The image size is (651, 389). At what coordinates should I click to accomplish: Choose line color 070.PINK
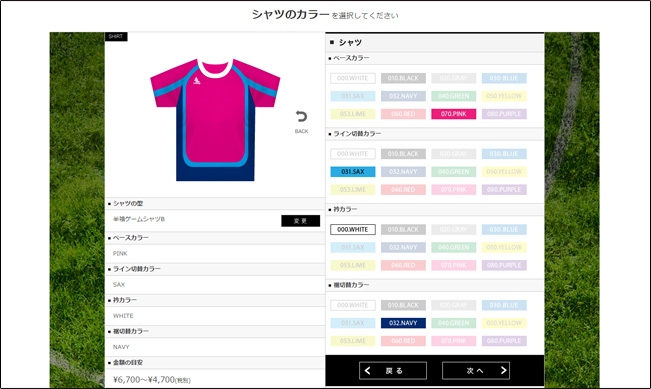454,189
